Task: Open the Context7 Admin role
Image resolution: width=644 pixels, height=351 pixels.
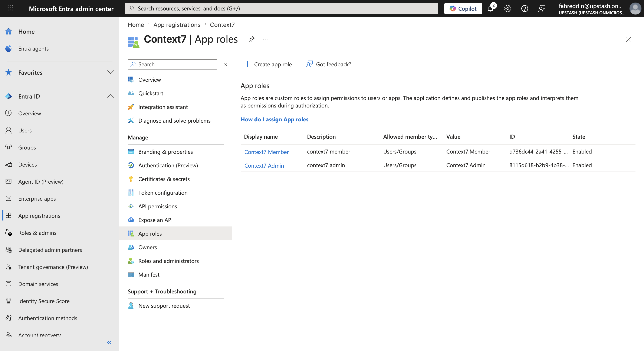Action: pyautogui.click(x=264, y=165)
